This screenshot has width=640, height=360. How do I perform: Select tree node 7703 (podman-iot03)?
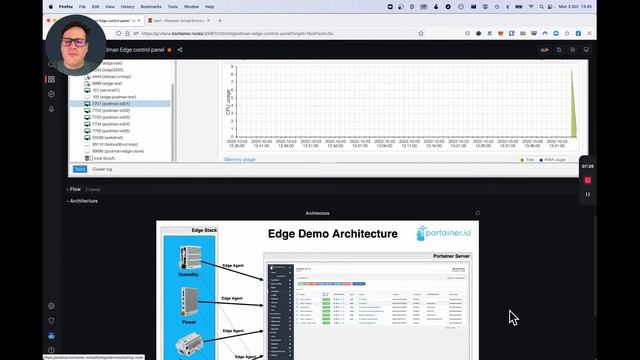tap(111, 117)
